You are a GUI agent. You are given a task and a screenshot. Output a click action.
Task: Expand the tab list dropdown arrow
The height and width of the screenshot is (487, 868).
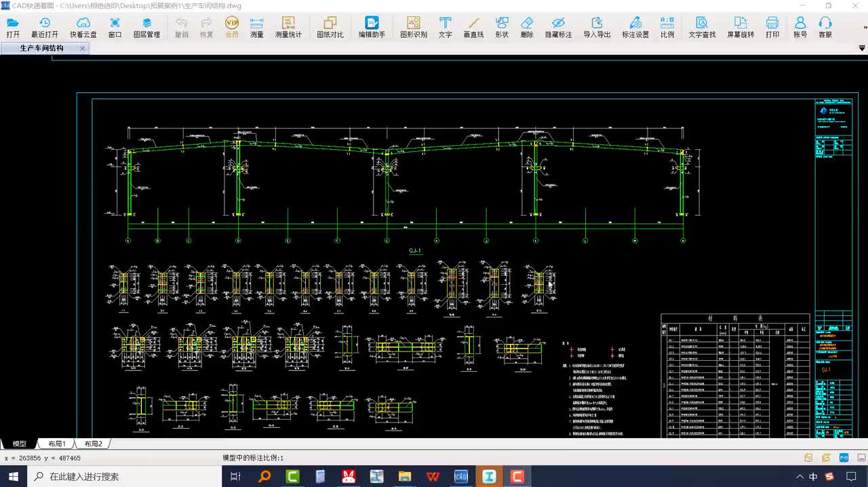point(862,49)
